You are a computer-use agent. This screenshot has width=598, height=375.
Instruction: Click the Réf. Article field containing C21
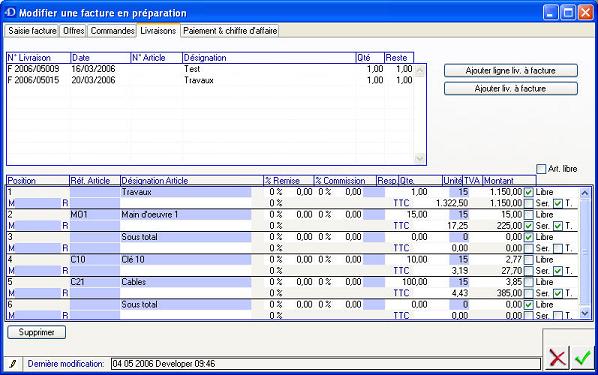click(x=95, y=282)
